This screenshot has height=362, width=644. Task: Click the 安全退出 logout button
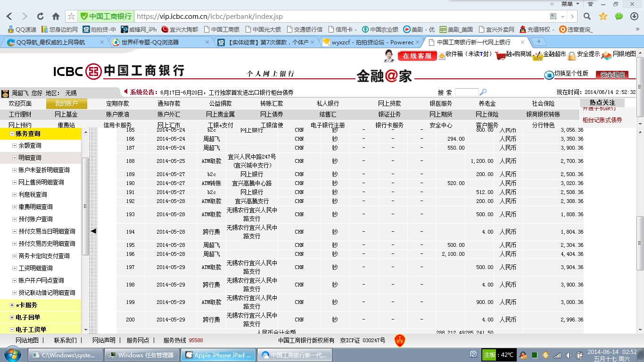click(x=612, y=75)
